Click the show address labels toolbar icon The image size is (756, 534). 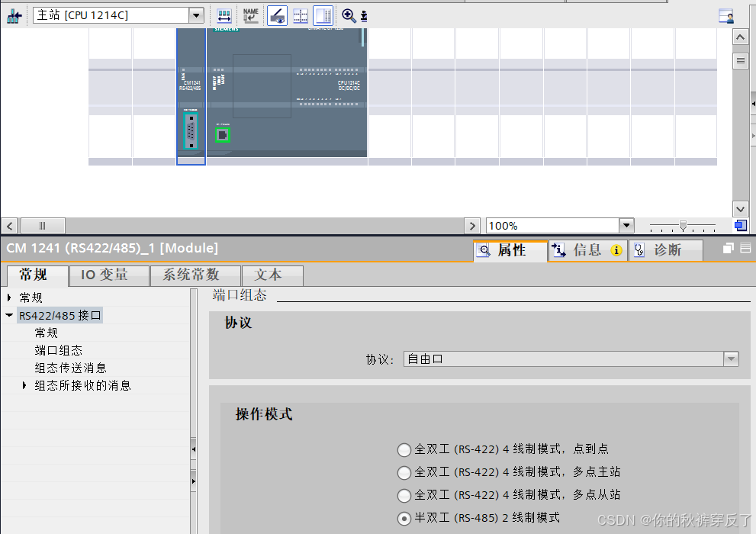(224, 16)
